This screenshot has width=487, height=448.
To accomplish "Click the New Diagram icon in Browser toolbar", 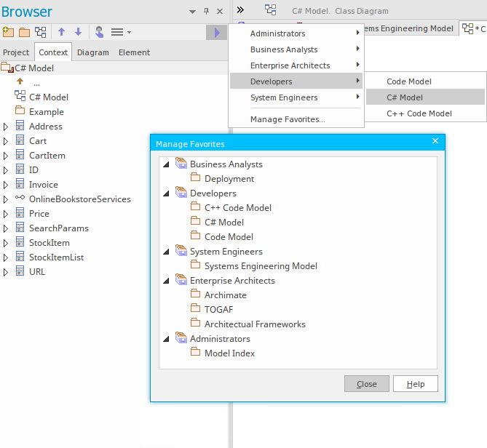I will [x=41, y=33].
